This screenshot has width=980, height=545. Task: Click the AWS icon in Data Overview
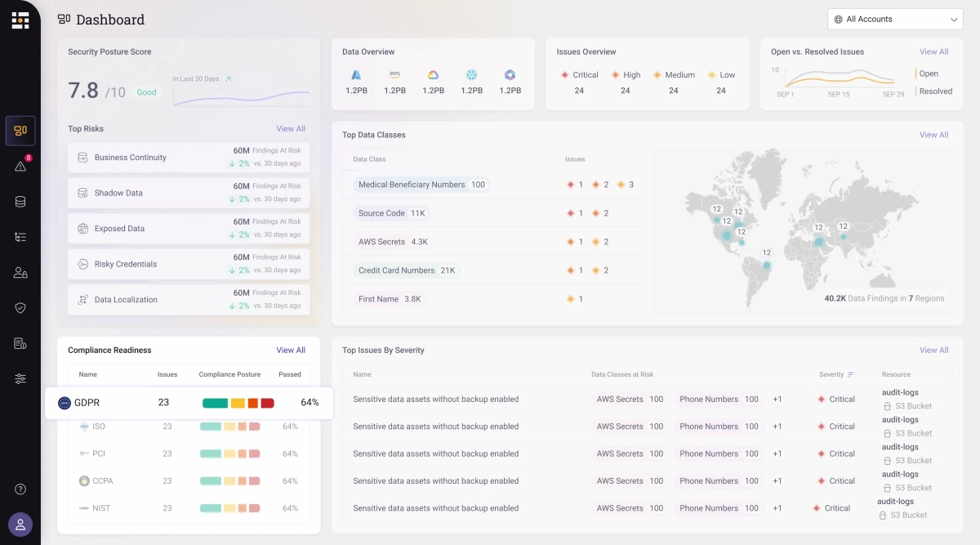click(x=394, y=75)
